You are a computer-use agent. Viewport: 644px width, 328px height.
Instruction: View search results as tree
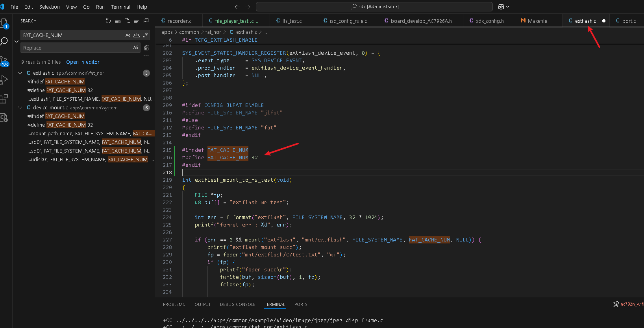pyautogui.click(x=137, y=21)
